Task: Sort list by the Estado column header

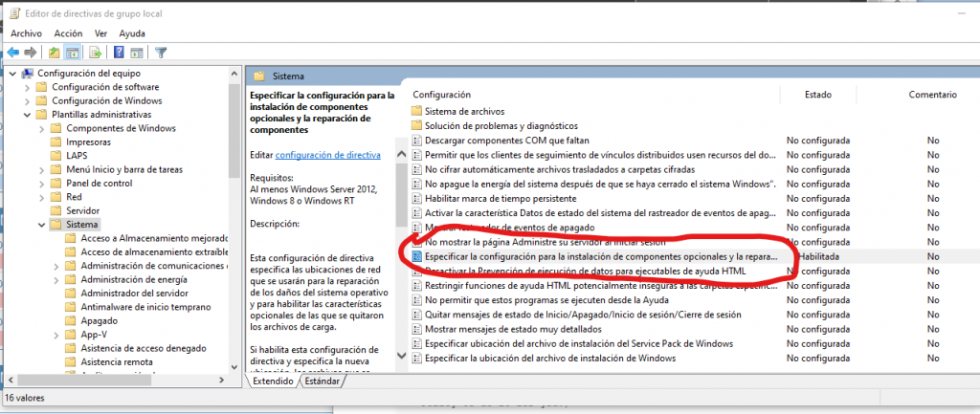Action: point(817,95)
